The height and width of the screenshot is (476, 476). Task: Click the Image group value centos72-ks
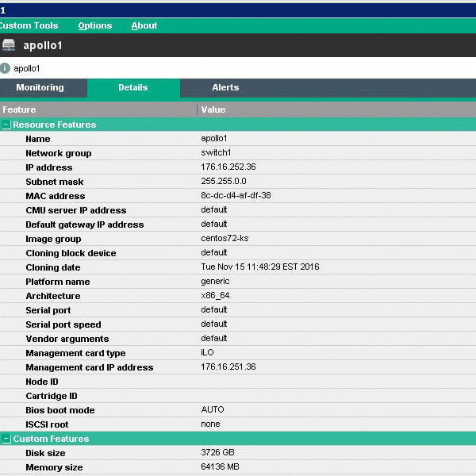coord(225,239)
